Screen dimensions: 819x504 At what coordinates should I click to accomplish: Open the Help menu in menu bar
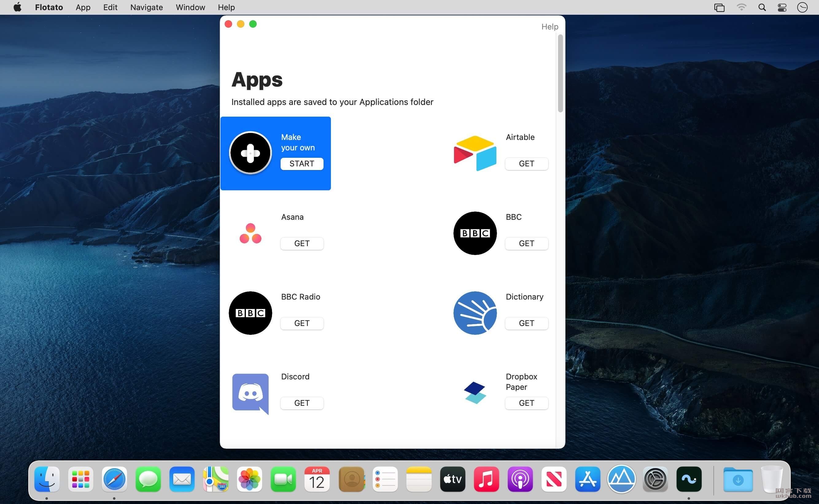coord(226,7)
